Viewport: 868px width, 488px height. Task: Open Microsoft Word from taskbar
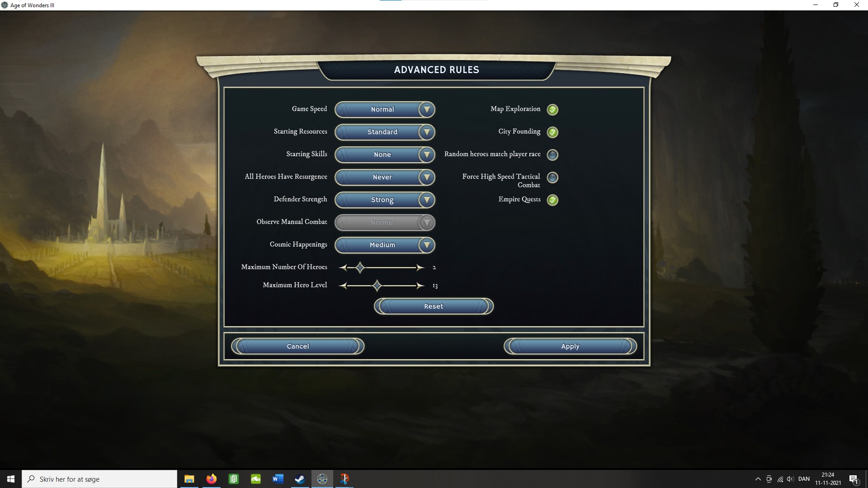[x=278, y=479]
